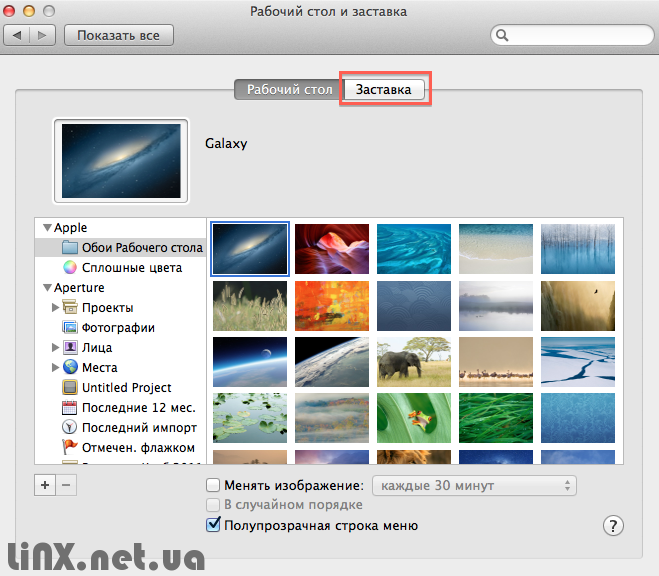Open the каждые 30 минут dropdown

pyautogui.click(x=474, y=486)
